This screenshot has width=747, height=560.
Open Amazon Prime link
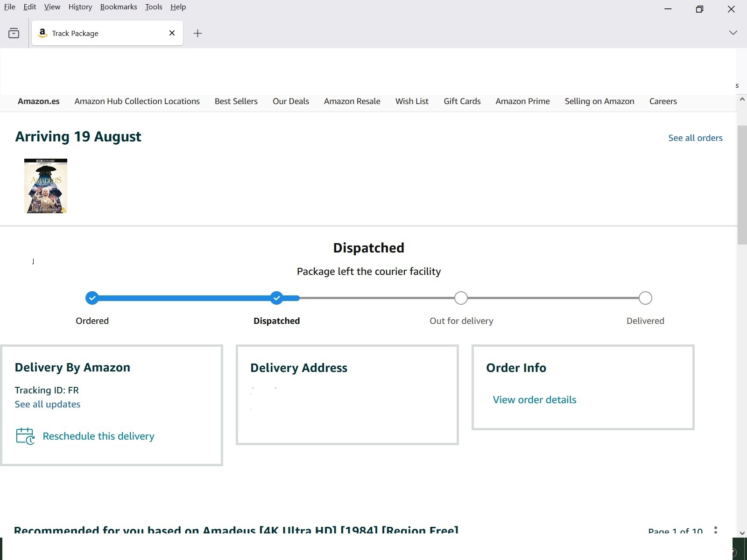coord(523,101)
